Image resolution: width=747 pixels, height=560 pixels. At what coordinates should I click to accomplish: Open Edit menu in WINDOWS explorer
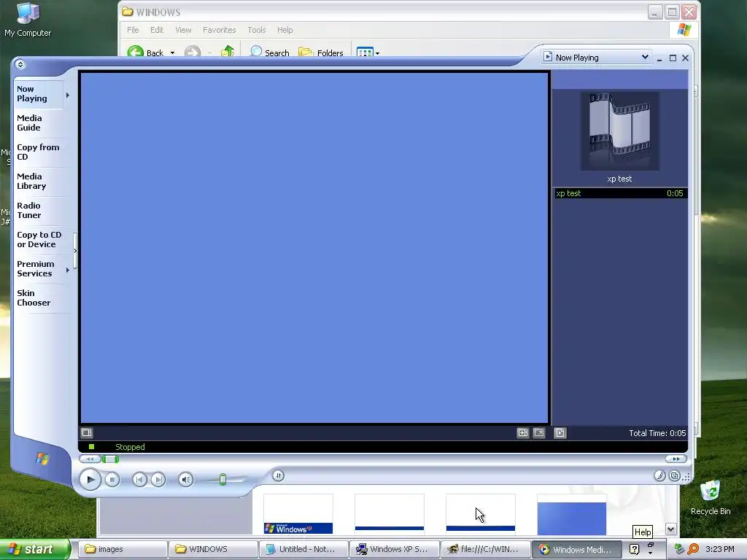157,29
